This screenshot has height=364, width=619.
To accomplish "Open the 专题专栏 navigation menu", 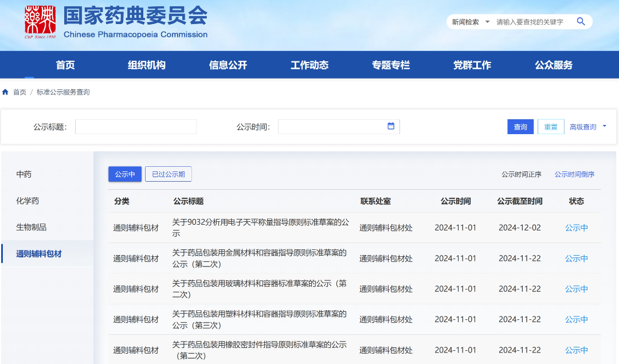I will pos(391,65).
